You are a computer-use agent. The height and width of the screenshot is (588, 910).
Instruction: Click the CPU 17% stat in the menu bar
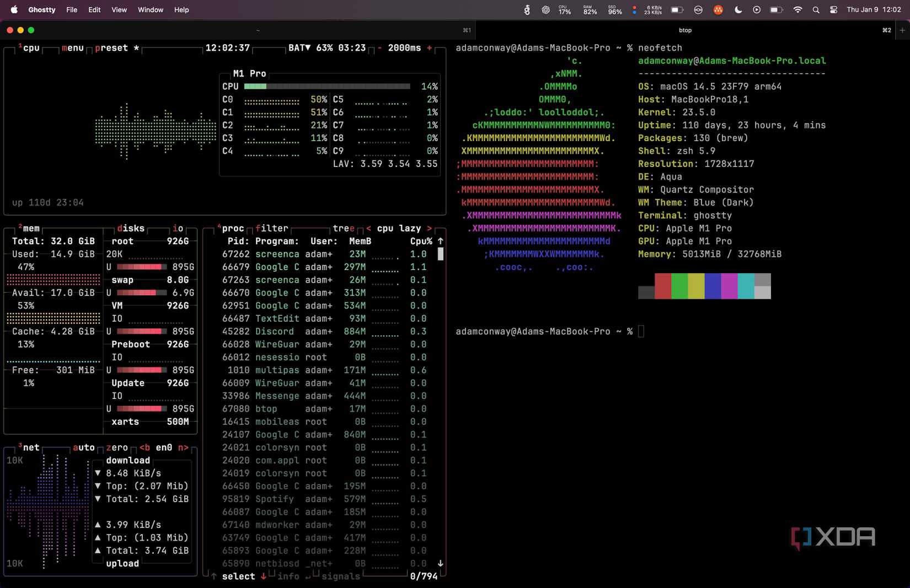pyautogui.click(x=564, y=9)
